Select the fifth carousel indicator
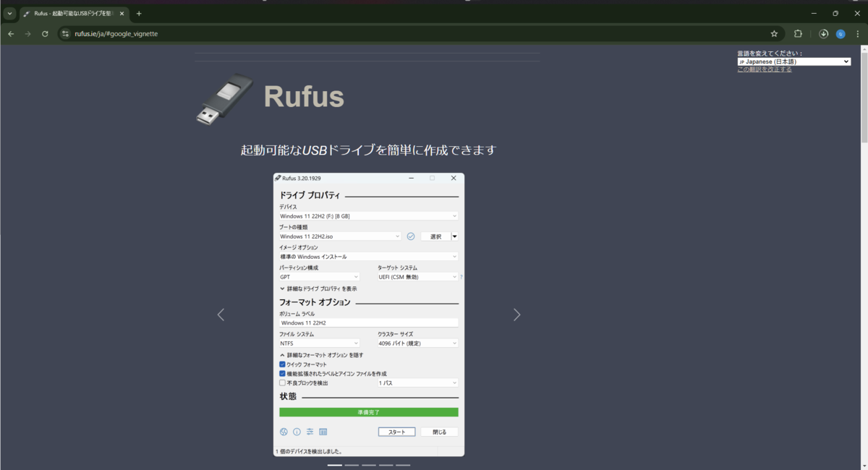Viewport: 868px width, 470px height. pos(403,465)
